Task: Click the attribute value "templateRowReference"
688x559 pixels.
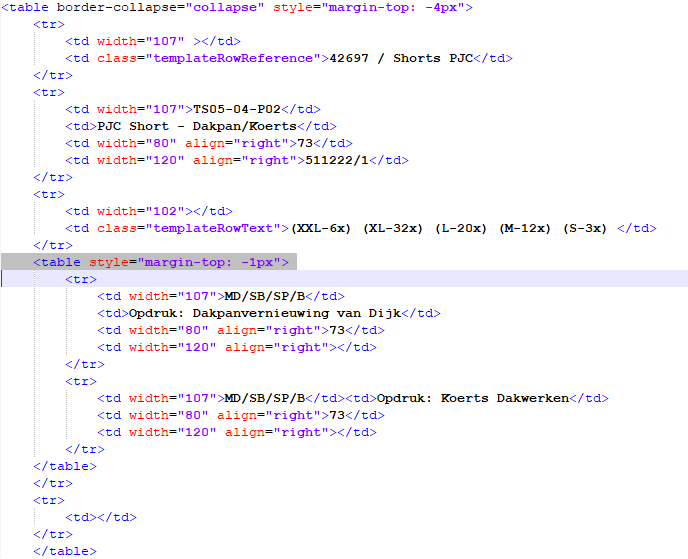Action: 233,58
